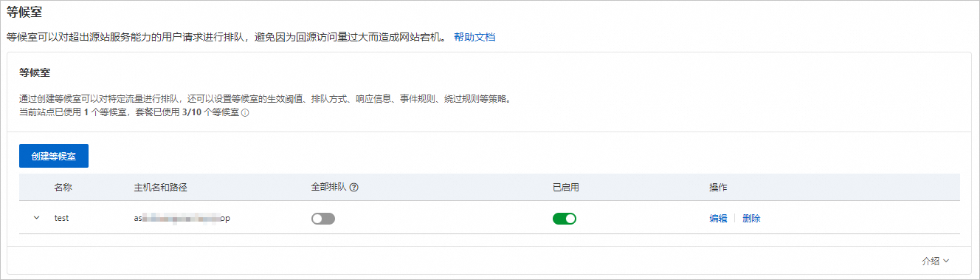Click the 已启用 column header
The width and height of the screenshot is (980, 280).
[x=566, y=188]
